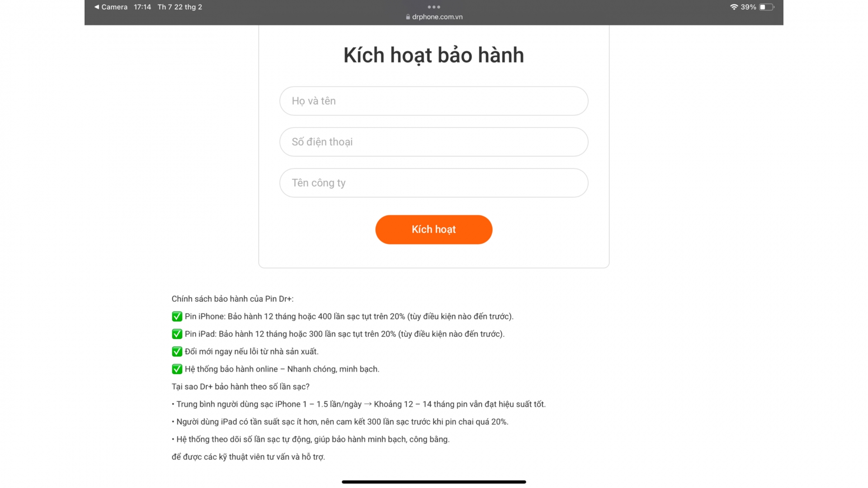The image size is (868, 488).
Task: Click the green check beside Đổi mới ngay
Action: 177,352
